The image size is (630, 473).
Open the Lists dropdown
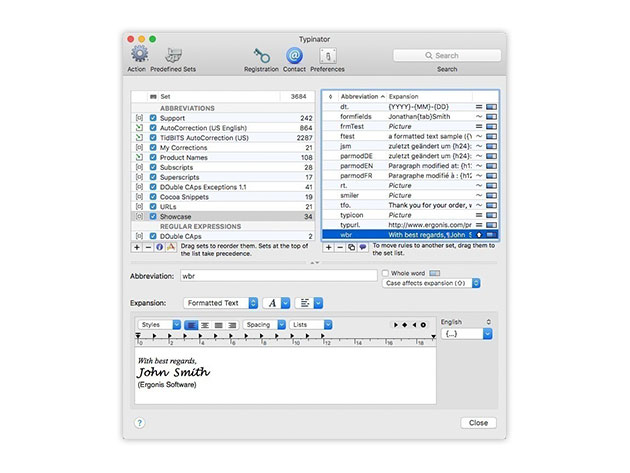coord(311,325)
